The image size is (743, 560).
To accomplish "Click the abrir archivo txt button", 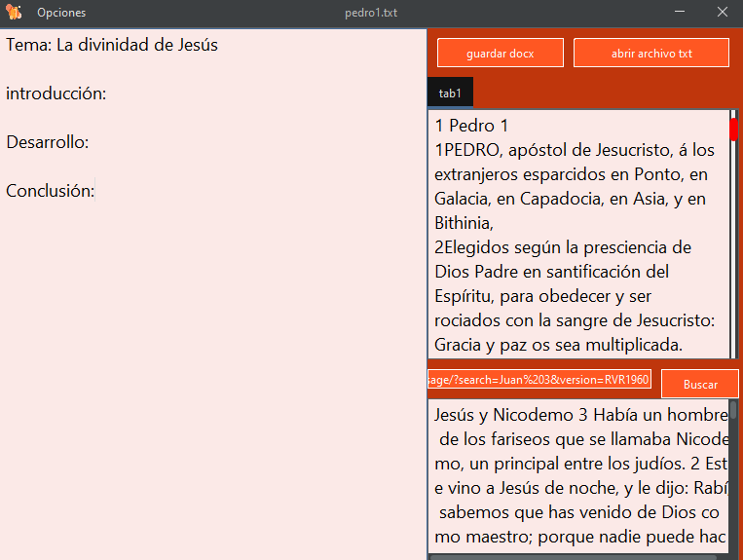I will point(651,53).
